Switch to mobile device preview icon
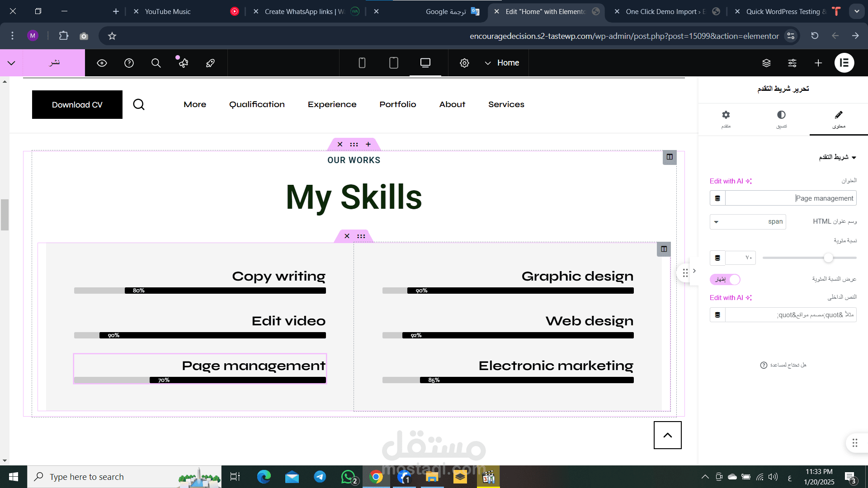Screen dimensions: 868x488 pyautogui.click(x=362, y=63)
